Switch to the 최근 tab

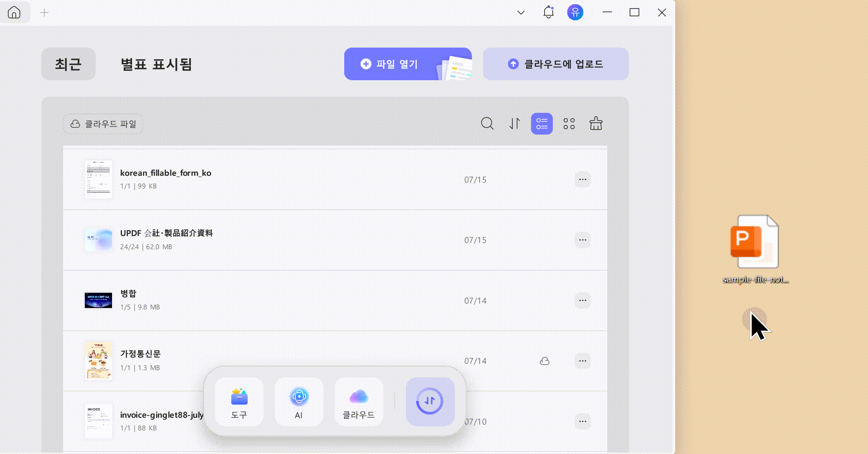pos(68,64)
